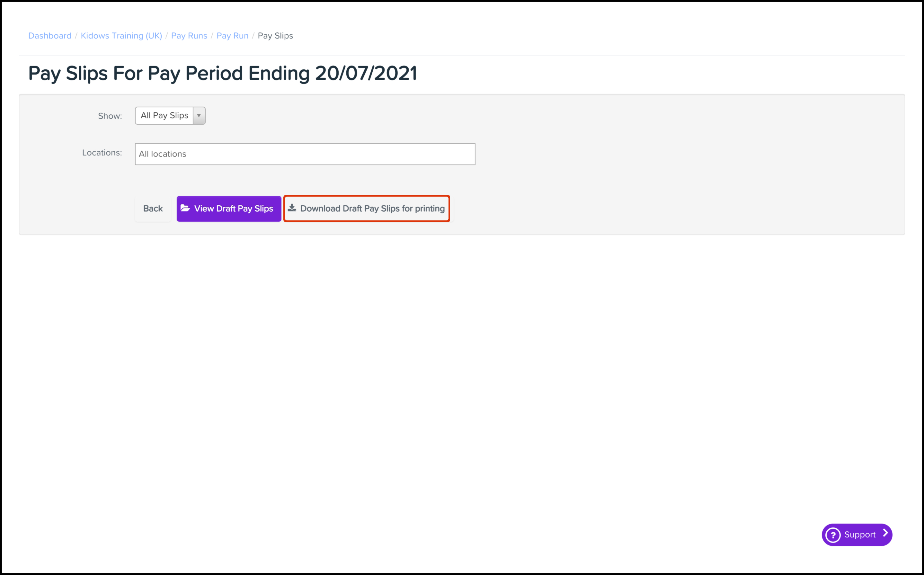Click View Draft Pay Slips button
The image size is (924, 575).
coord(229,209)
